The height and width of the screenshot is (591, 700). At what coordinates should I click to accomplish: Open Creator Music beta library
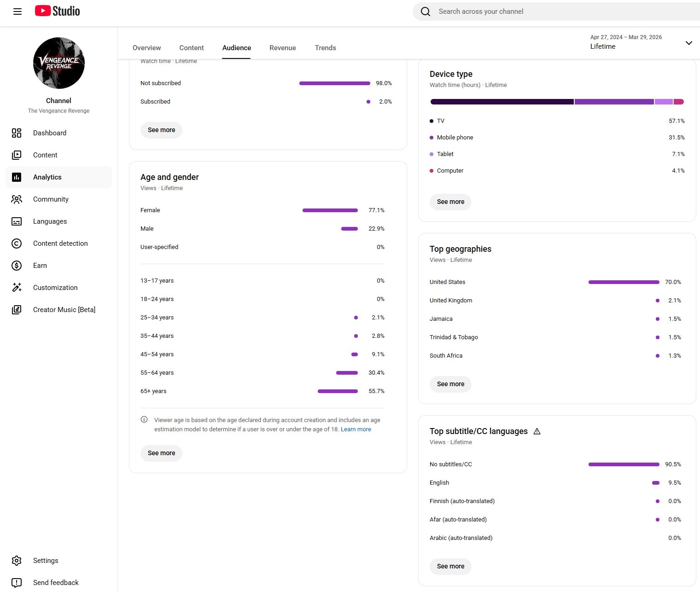(x=64, y=310)
